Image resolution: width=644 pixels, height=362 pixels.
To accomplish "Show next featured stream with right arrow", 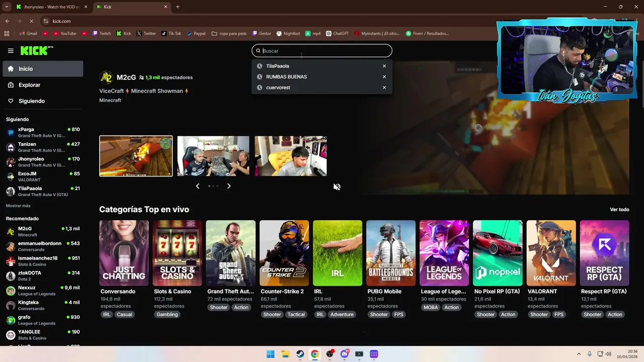I will pyautogui.click(x=229, y=186).
